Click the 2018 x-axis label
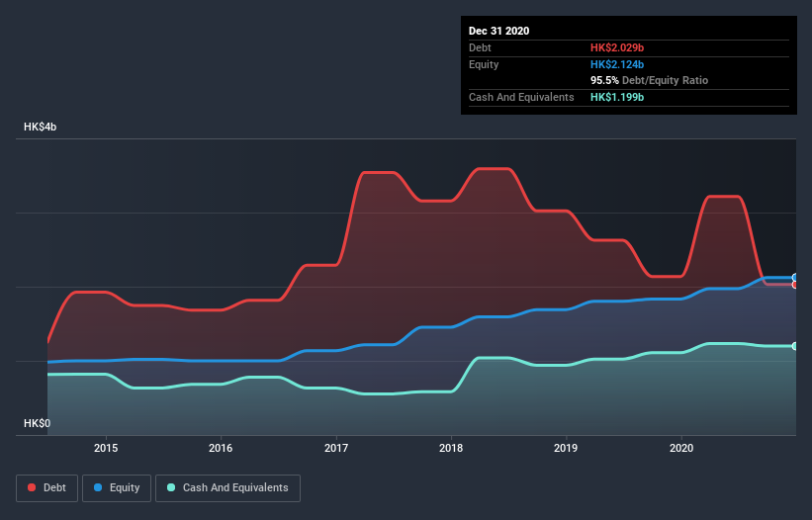Screen dimensions: 812x520 click(451, 448)
